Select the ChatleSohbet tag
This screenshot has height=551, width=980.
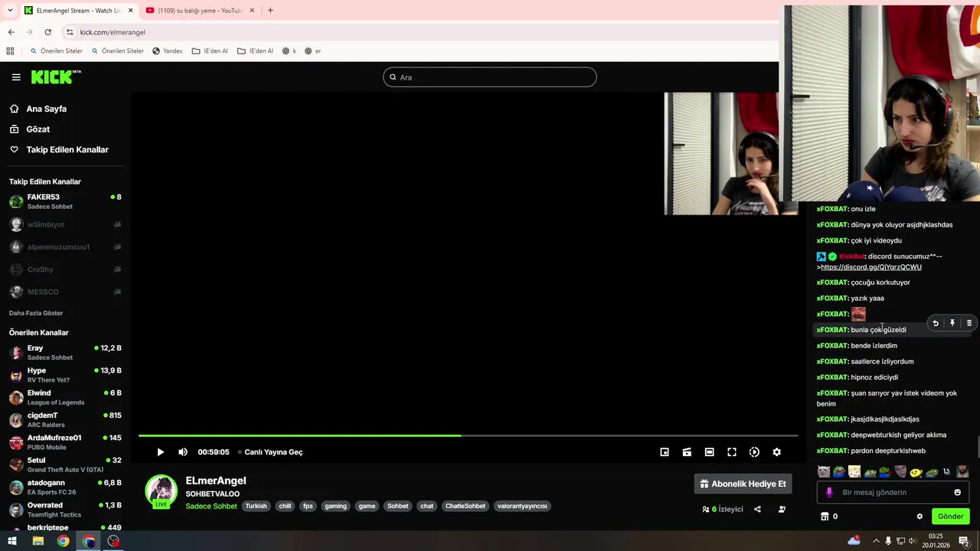point(465,506)
